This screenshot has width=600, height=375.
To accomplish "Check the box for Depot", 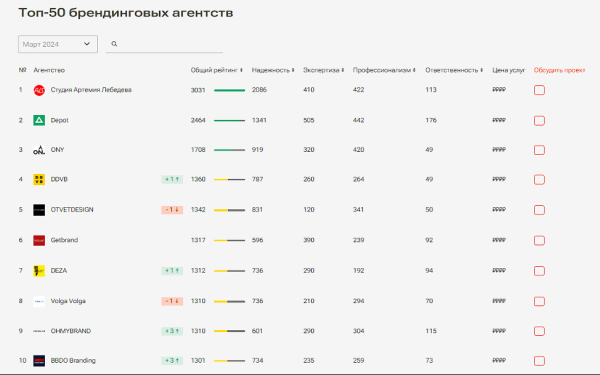I will coord(539,121).
